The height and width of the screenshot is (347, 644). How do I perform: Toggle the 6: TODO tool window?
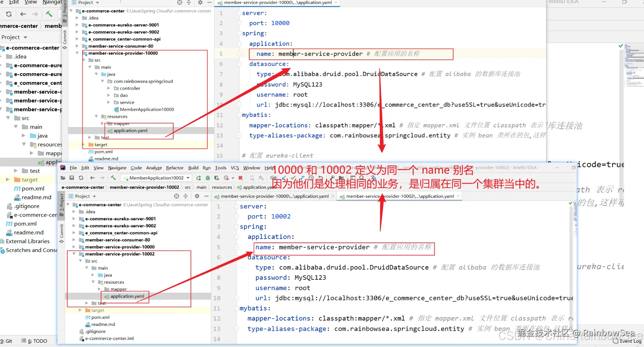[34, 341]
